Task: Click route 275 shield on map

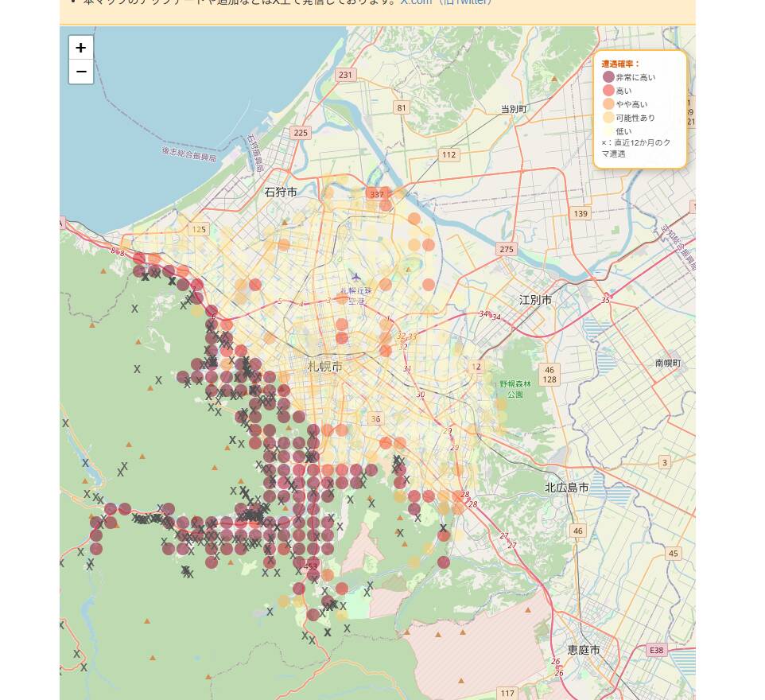Action: (507, 249)
